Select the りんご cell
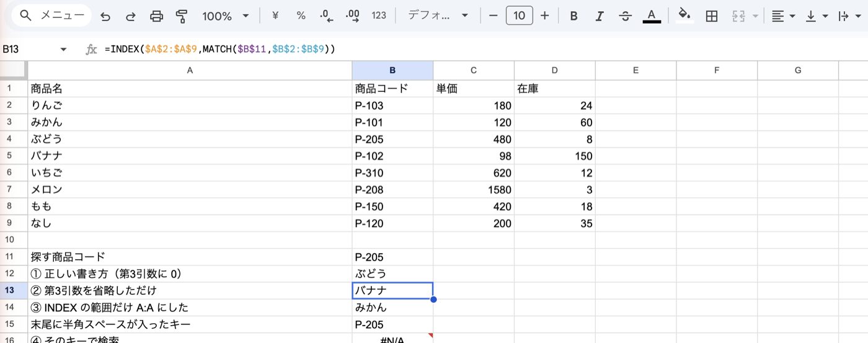 pos(190,105)
